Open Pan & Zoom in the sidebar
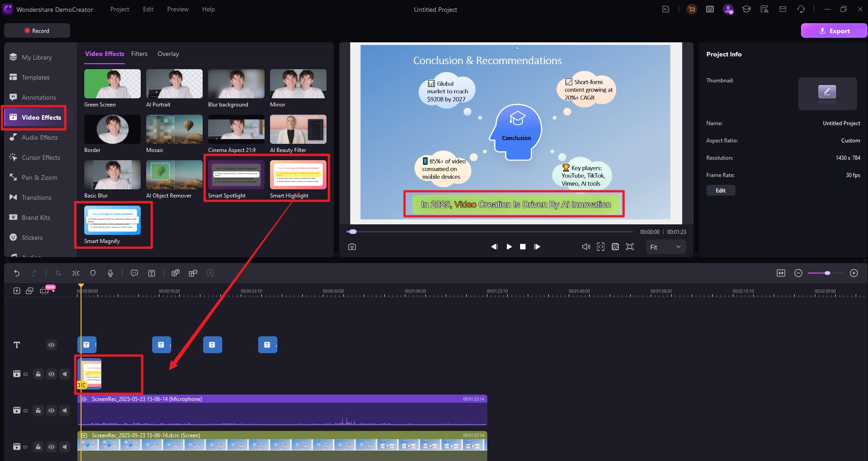 [39, 177]
